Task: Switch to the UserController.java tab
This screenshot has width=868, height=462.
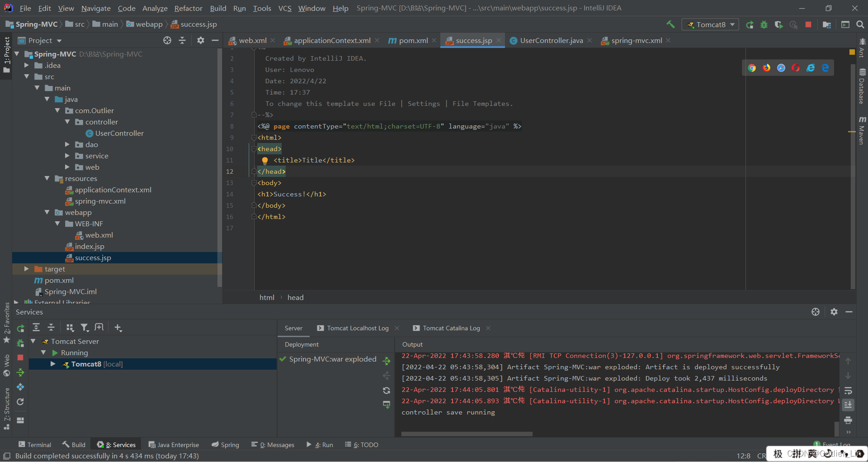Action: (551, 40)
